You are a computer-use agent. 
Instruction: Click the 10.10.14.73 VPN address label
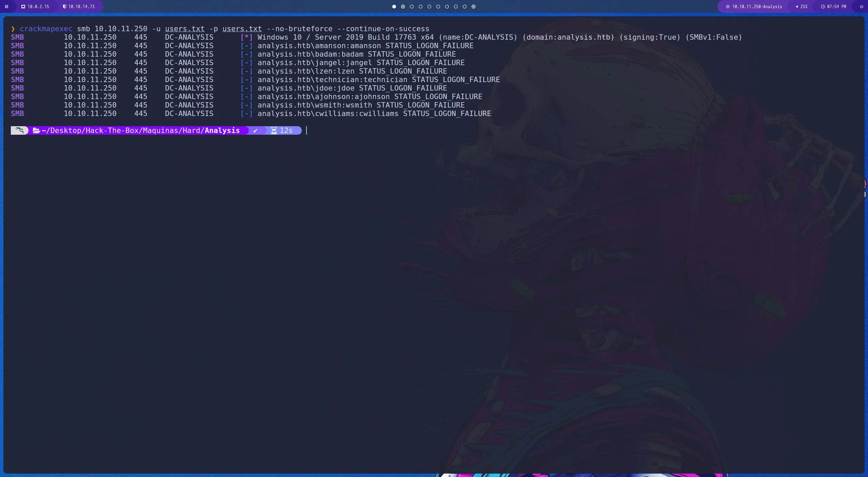pyautogui.click(x=81, y=6)
